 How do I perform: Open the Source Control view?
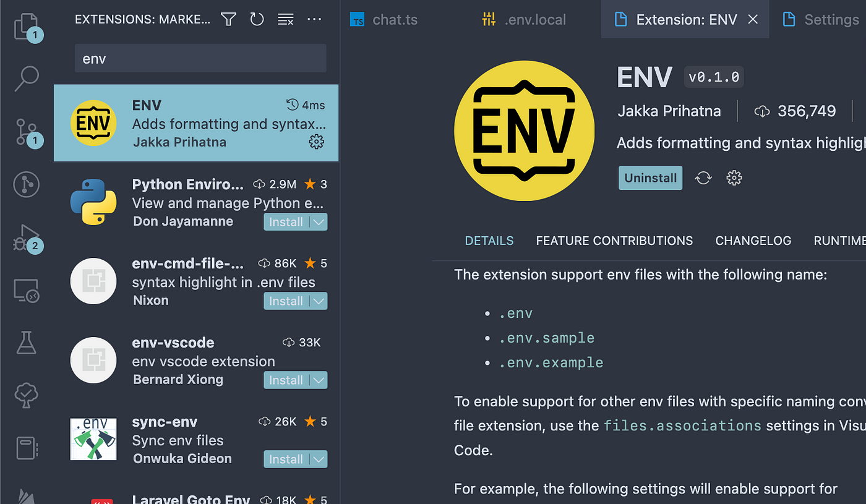click(26, 132)
